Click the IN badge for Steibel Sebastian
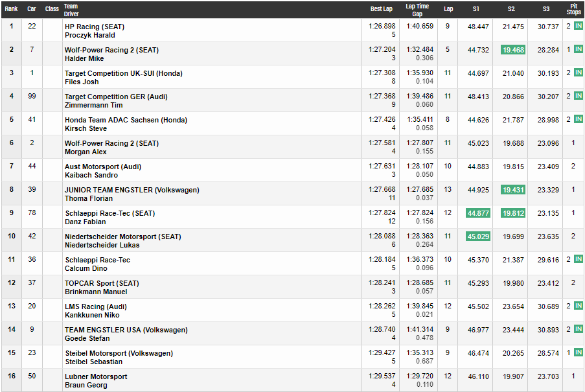The height and width of the screenshot is (392, 585). coord(579,352)
